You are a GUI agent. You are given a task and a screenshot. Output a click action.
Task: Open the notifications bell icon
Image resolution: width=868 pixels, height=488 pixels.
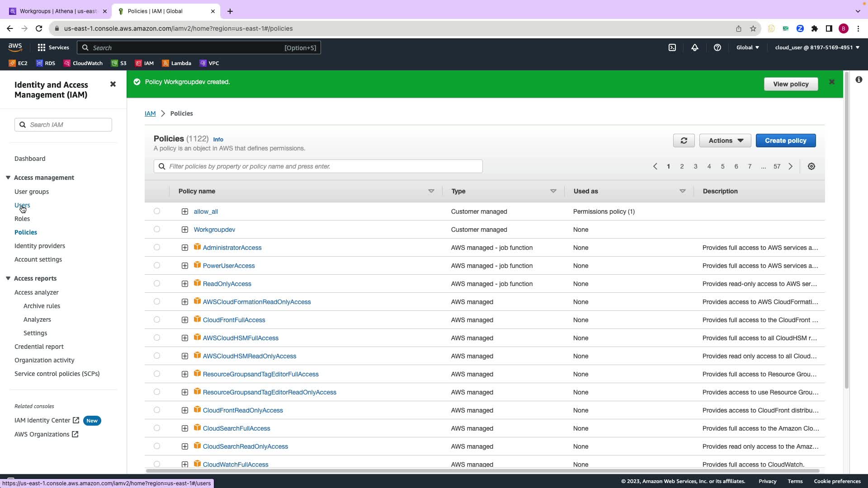tap(695, 47)
